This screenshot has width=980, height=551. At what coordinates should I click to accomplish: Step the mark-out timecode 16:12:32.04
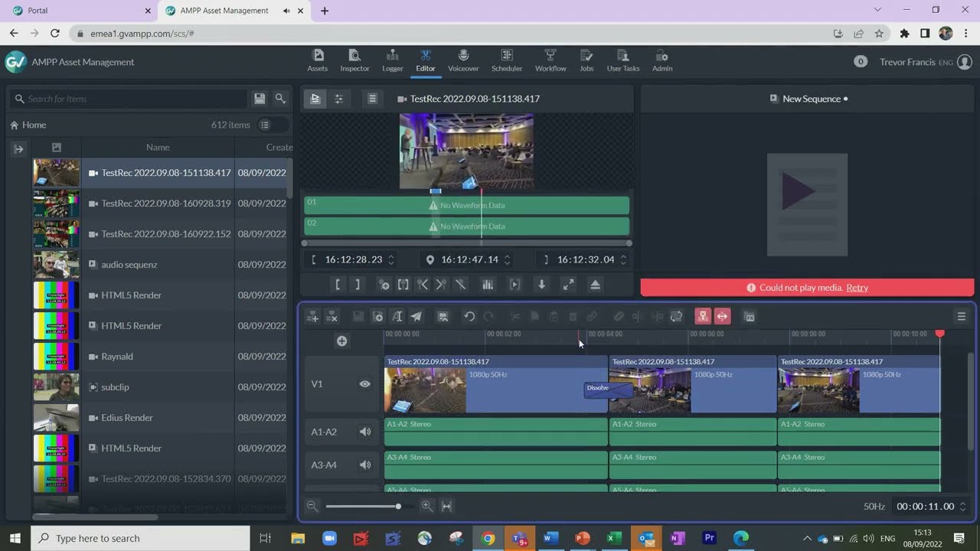click(x=623, y=259)
